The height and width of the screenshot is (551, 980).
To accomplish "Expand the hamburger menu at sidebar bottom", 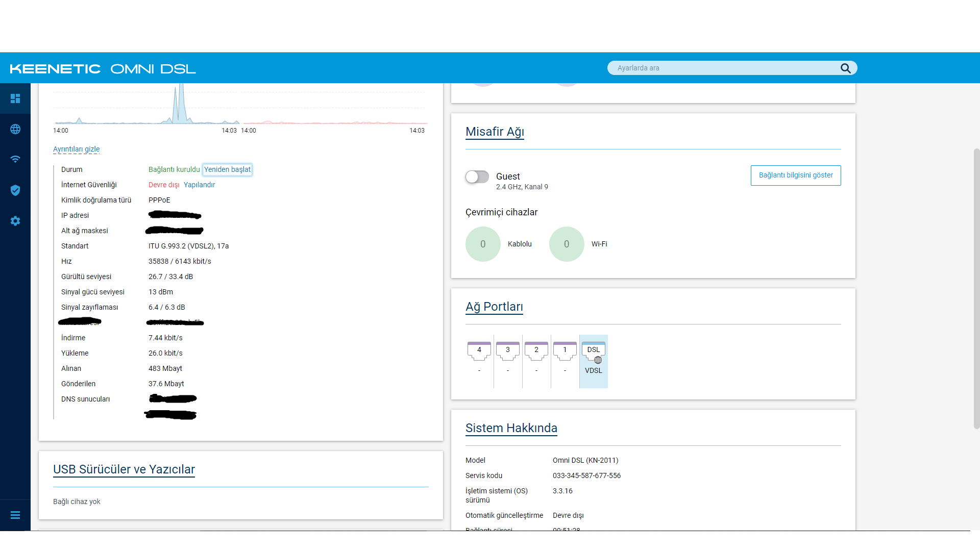I will [15, 515].
